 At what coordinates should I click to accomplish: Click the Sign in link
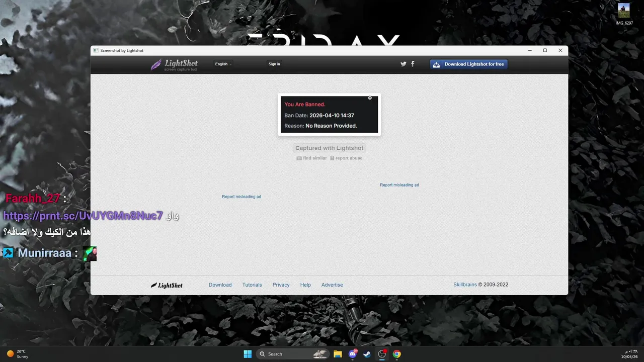click(274, 64)
